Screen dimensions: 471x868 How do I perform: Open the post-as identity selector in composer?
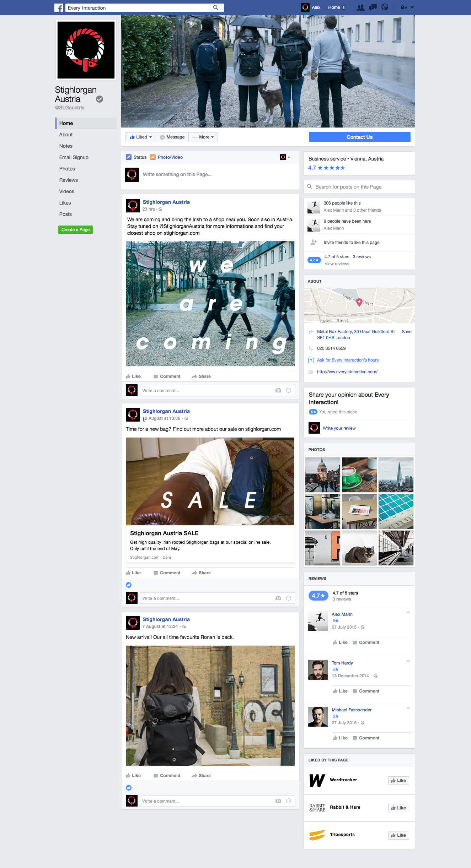(x=285, y=157)
